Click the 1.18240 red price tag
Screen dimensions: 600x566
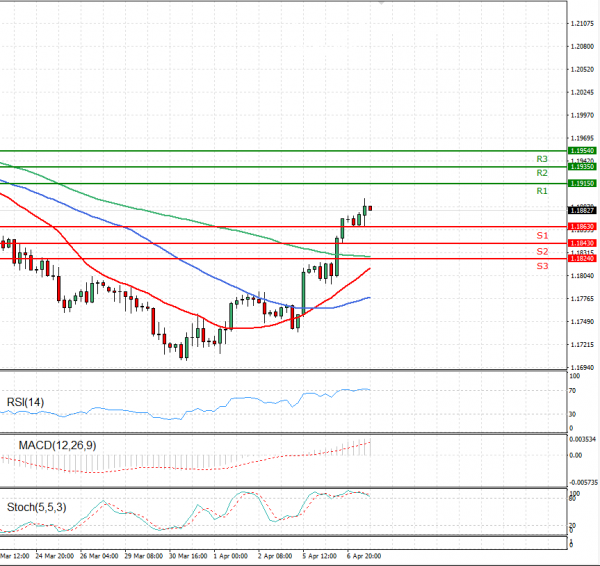(x=582, y=259)
